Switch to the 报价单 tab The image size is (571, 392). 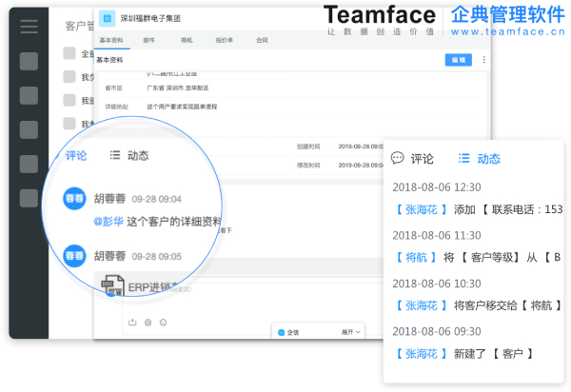coord(224,41)
